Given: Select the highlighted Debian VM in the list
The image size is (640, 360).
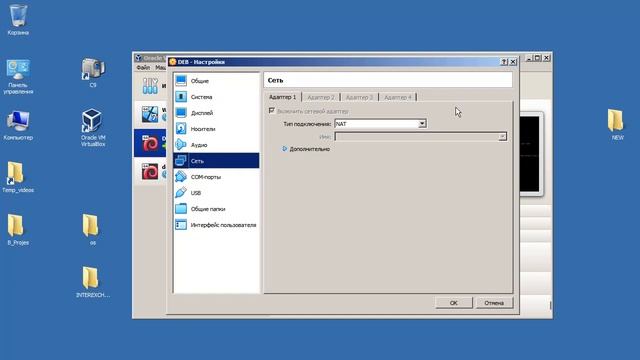Looking at the screenshot, I should click(x=150, y=143).
